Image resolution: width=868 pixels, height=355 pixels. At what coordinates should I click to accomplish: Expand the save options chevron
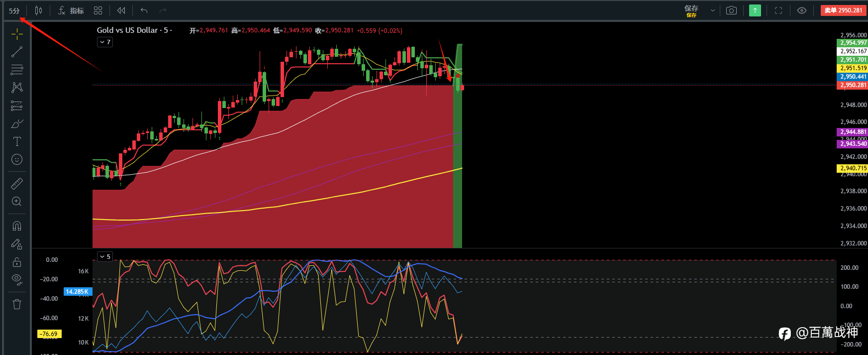(713, 10)
